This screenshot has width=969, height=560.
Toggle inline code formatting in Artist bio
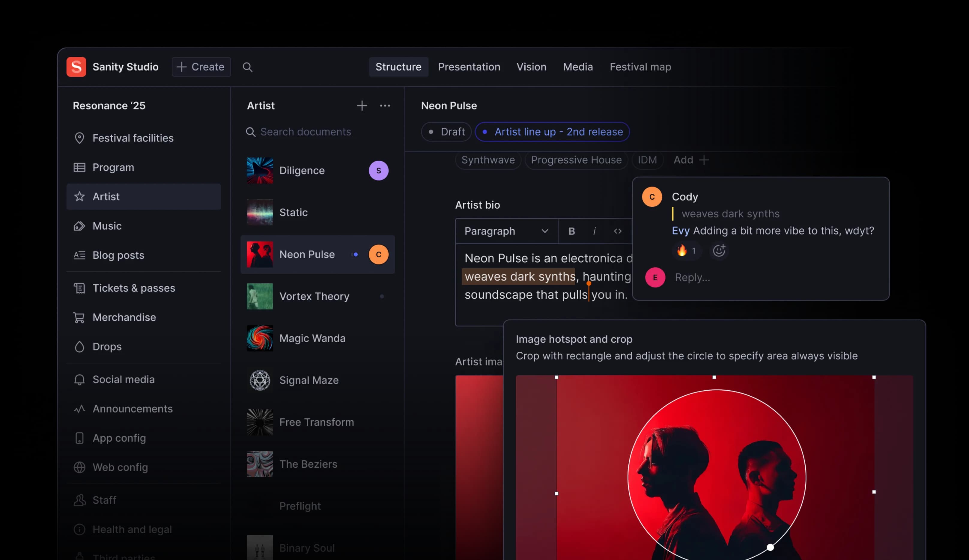618,231
